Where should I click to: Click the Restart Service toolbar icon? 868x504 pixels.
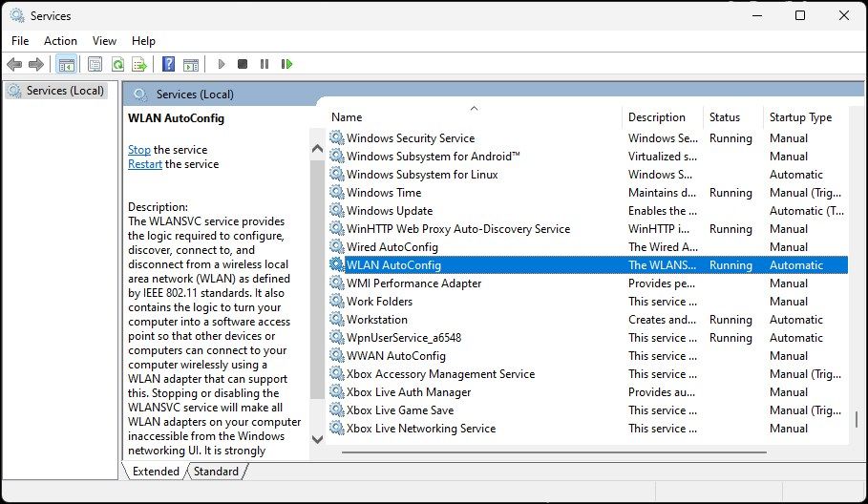pyautogui.click(x=286, y=64)
